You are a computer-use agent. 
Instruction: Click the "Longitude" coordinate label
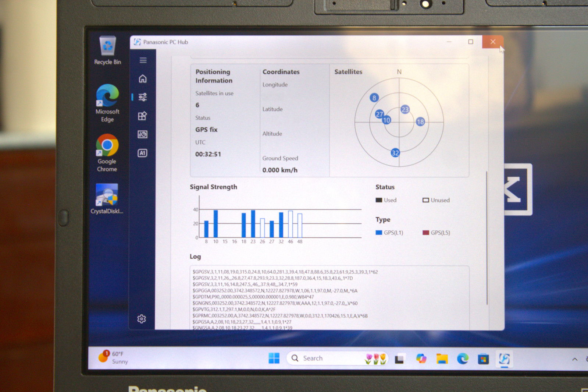click(x=275, y=85)
